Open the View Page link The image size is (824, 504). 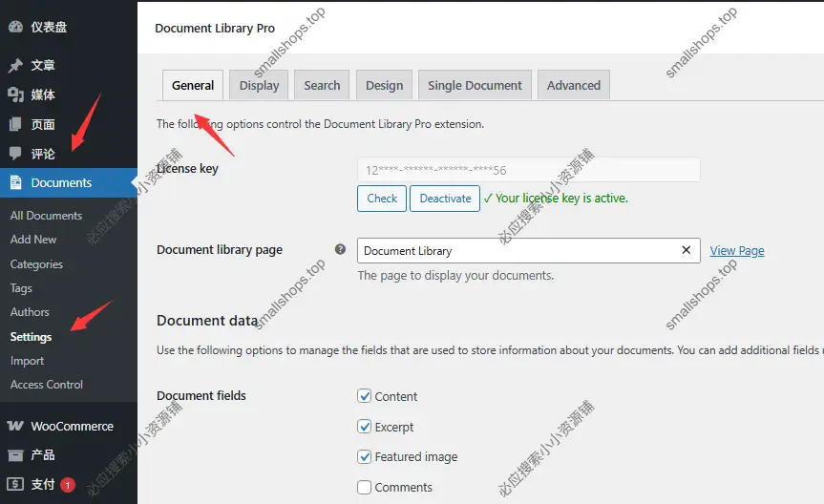point(737,251)
